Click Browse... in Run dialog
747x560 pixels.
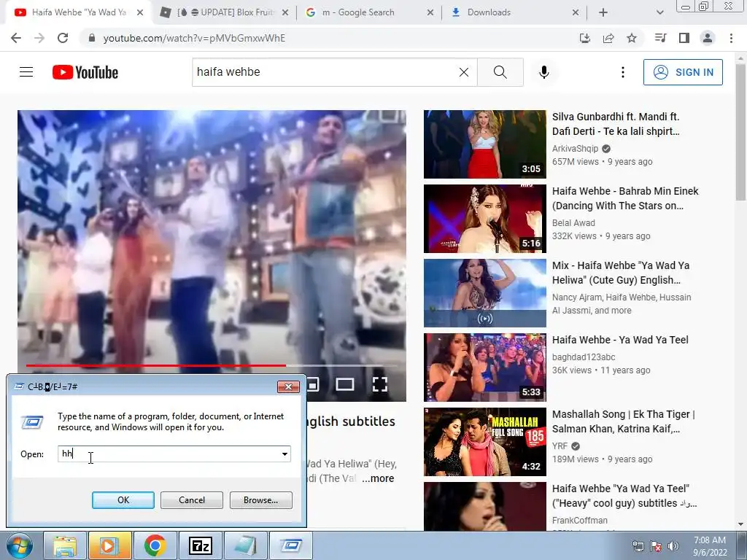(260, 500)
